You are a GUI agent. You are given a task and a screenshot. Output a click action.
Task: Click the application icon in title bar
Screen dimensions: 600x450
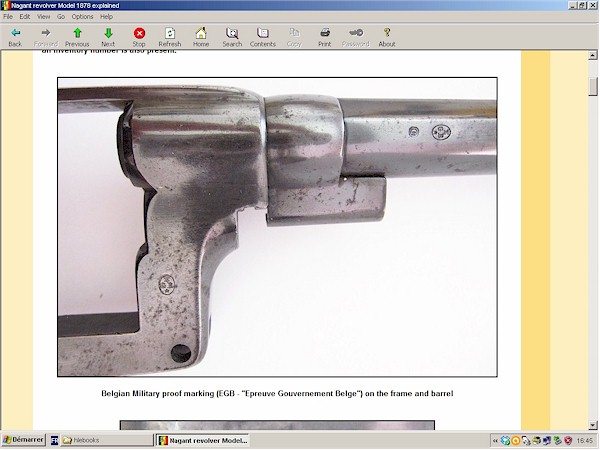click(6, 5)
